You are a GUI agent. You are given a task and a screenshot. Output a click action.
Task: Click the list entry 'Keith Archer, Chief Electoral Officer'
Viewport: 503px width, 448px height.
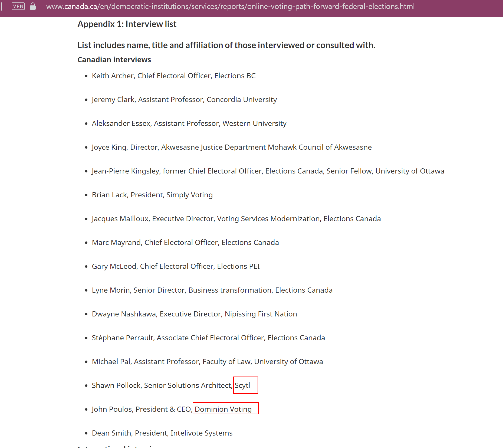(x=173, y=76)
